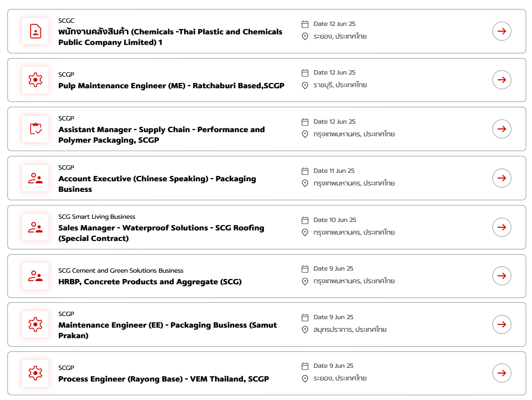Click SCG Smart Living Business label

(97, 217)
